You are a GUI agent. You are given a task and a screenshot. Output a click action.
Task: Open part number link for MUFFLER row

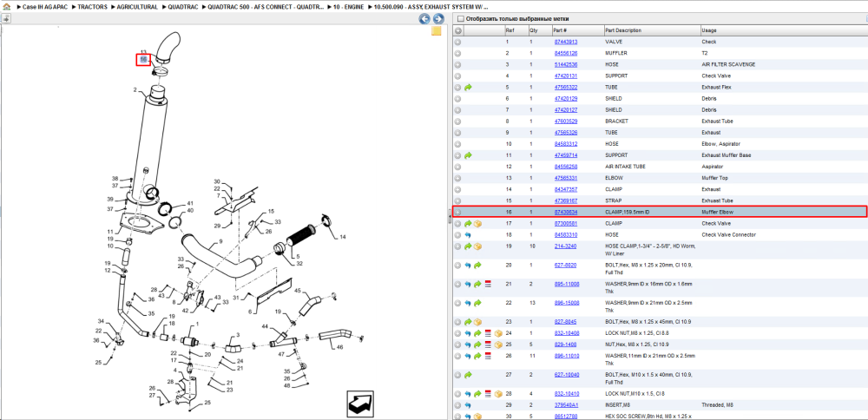[x=566, y=53]
